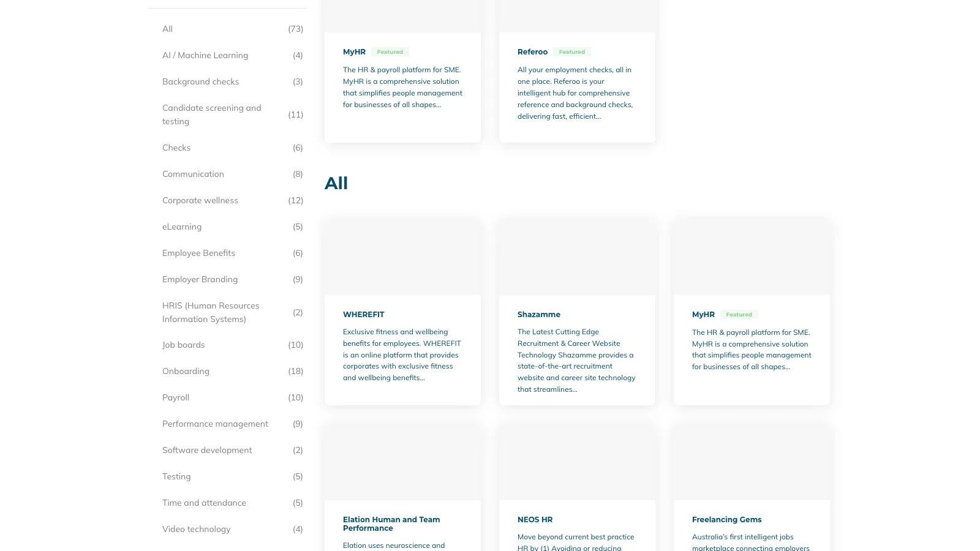Click Shazamme card image thumbnail
The height and width of the screenshot is (551, 980).
(577, 256)
